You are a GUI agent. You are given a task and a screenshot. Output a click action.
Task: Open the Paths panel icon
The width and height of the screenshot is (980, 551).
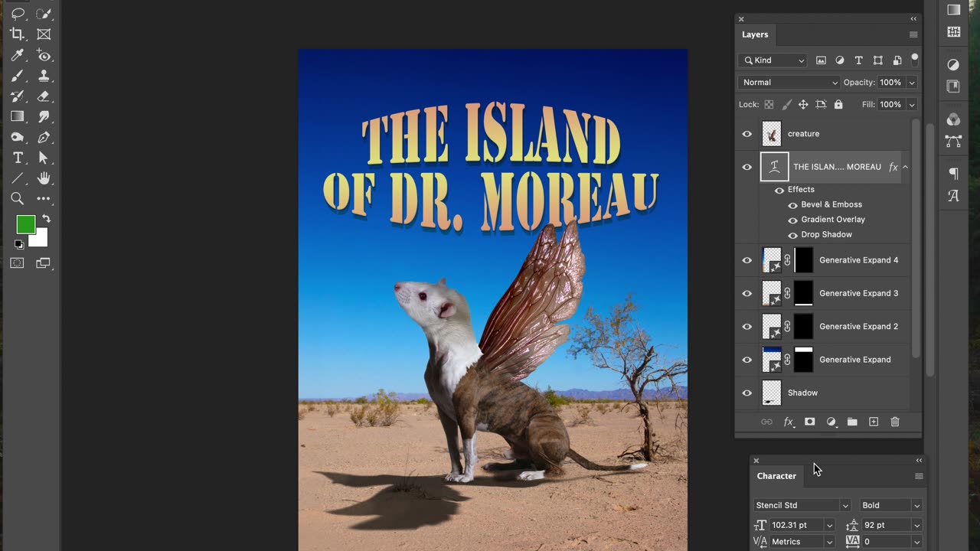click(953, 142)
